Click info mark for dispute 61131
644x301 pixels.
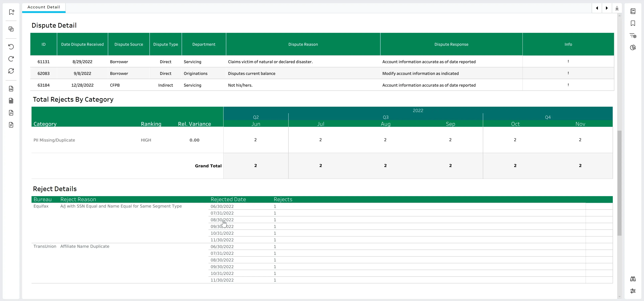tap(568, 61)
